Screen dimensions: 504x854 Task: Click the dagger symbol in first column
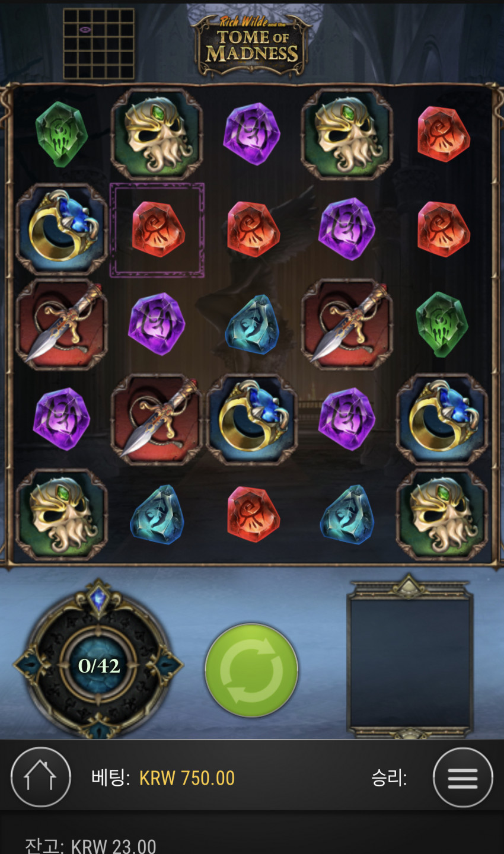[62, 324]
